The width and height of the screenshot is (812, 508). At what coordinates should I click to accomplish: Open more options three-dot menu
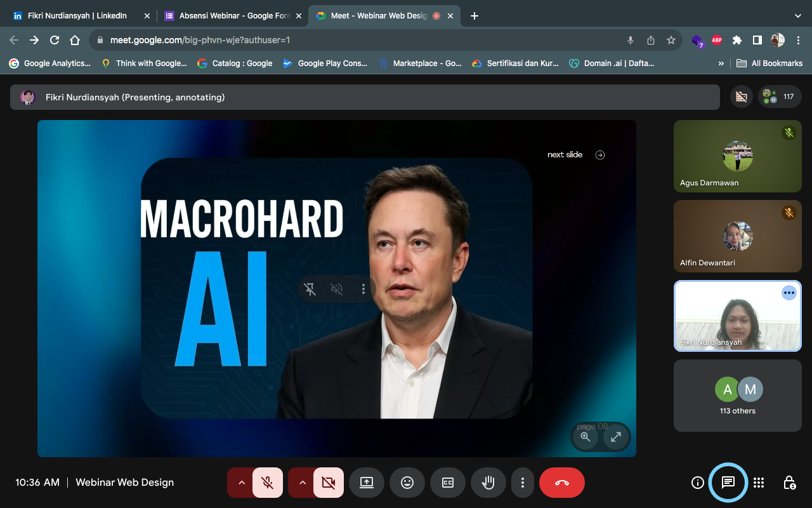522,483
